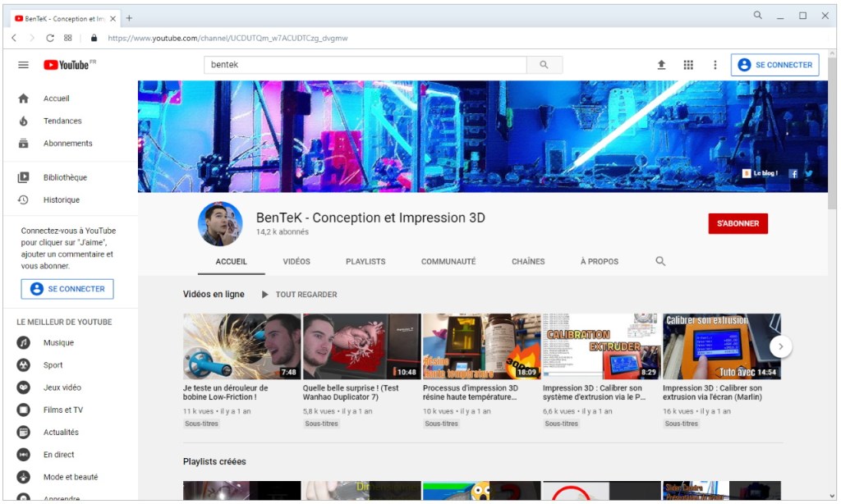Open the three-dot options menu
Viewport: 841px width, 504px height.
coord(715,64)
